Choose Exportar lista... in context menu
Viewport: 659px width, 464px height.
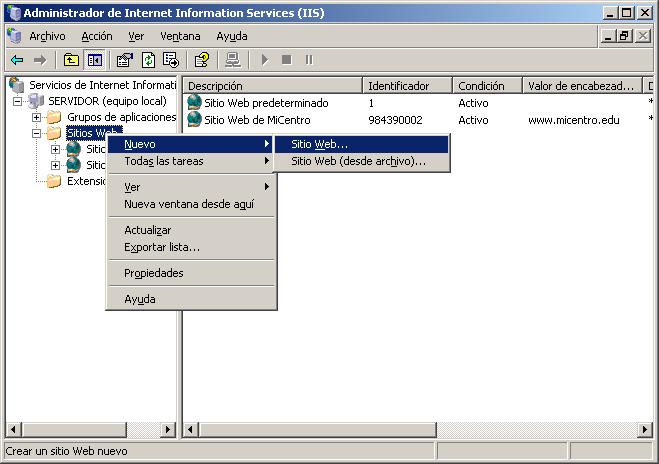[x=191, y=247]
